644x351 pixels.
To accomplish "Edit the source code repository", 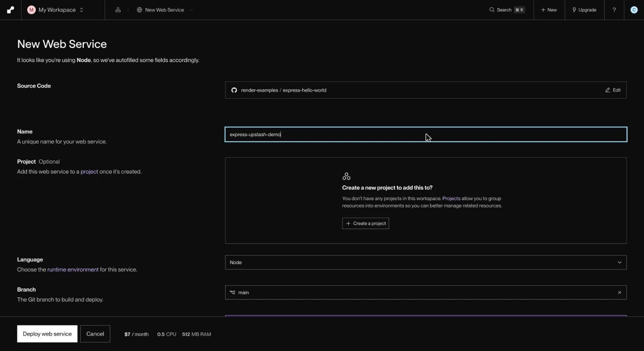I will (613, 90).
